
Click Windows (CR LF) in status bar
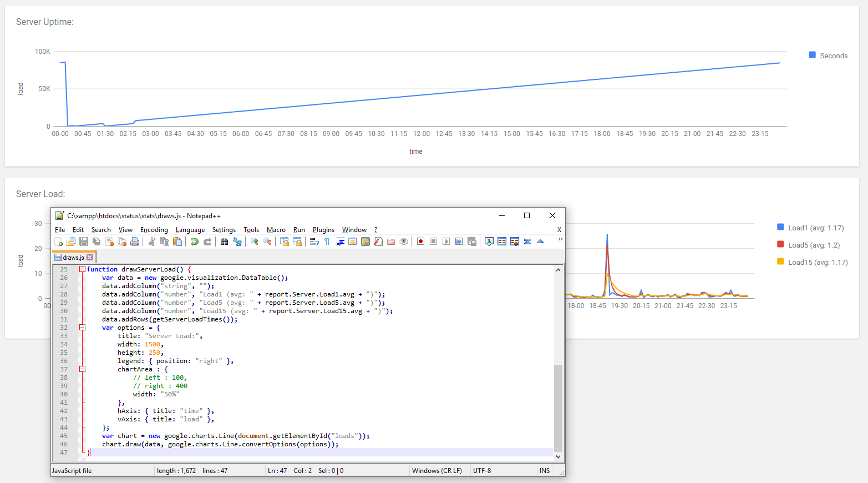(x=437, y=471)
